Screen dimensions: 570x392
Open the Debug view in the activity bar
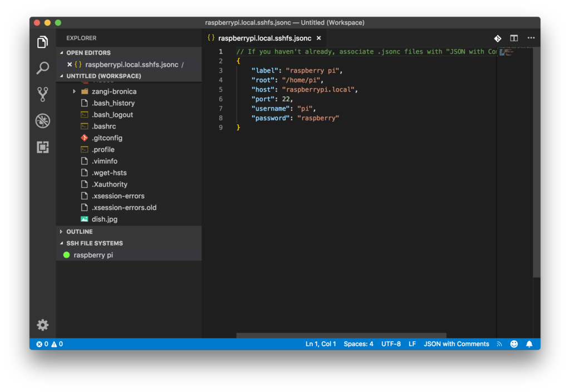click(42, 121)
